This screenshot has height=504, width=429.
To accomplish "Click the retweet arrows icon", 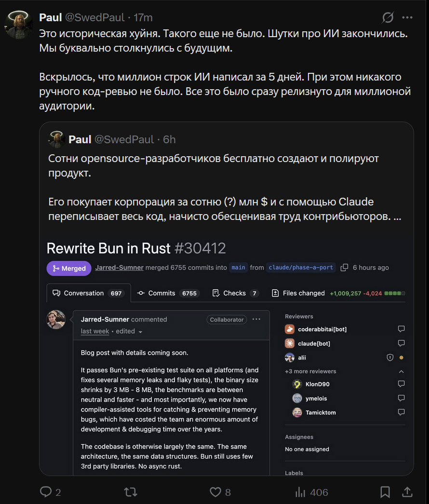I will [x=131, y=492].
